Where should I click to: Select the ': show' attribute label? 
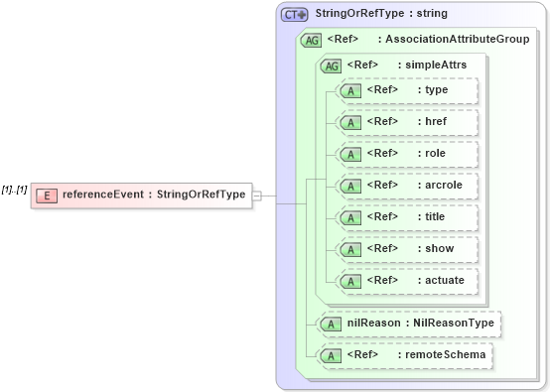click(x=436, y=248)
